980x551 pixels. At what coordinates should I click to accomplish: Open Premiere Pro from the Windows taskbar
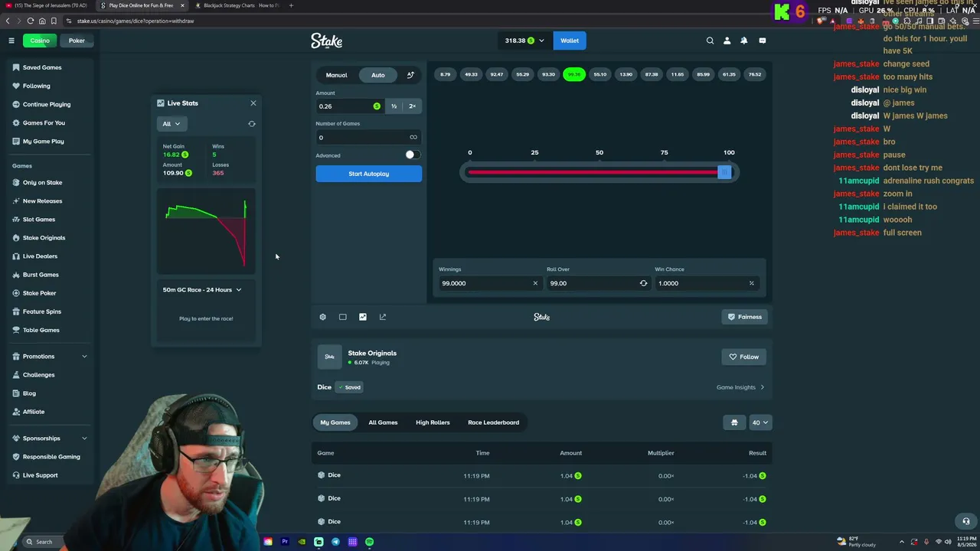(285, 542)
